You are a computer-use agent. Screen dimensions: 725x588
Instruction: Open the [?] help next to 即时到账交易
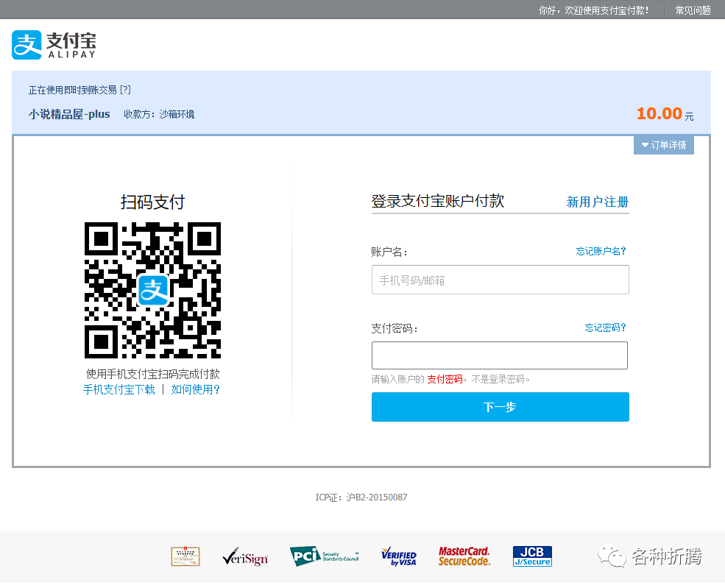tap(125, 90)
